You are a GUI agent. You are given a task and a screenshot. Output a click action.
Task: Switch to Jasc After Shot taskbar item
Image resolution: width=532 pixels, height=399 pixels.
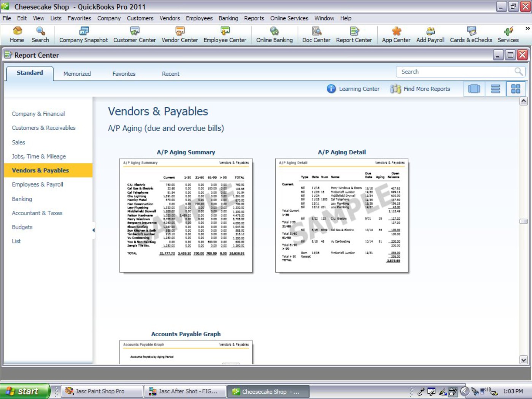tap(185, 391)
